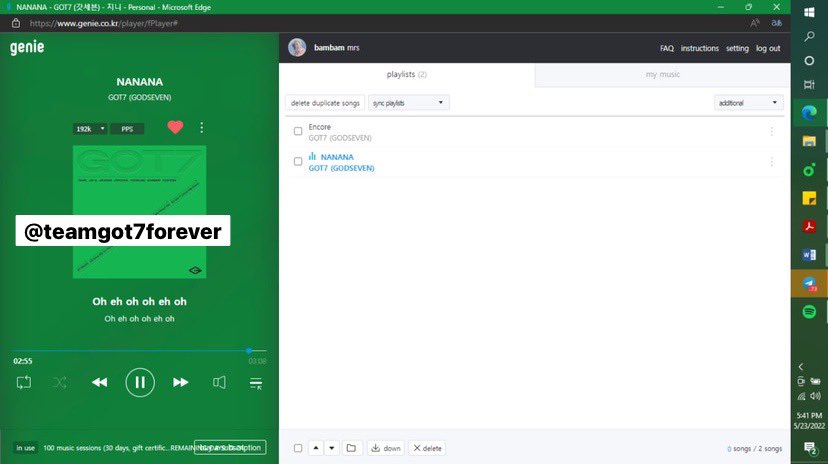Click the down download button
Viewport: 828px width, 464px height.
click(x=386, y=448)
